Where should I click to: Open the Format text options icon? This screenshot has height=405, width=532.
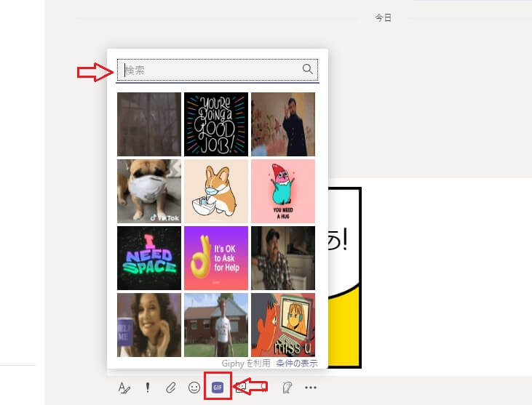124,388
